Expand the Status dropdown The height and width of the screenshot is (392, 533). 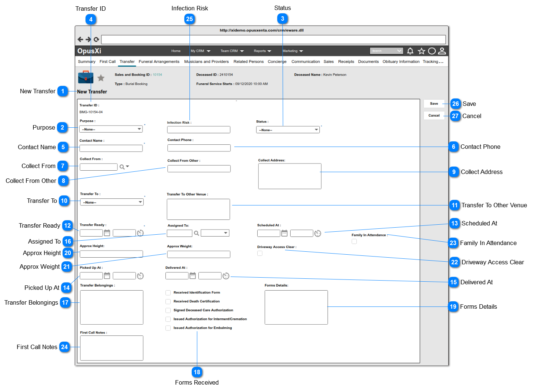288,130
